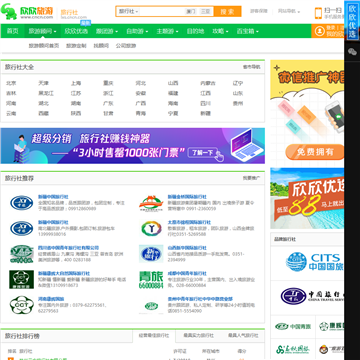The width and height of the screenshot is (360, 360).
Task: Focus the search input field
Action: [162, 11]
